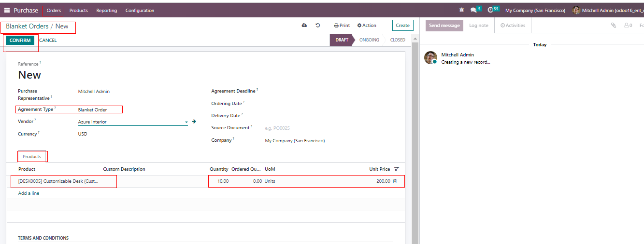Open the Action dropdown menu
Viewport: 644px width, 244px height.
pos(367,26)
